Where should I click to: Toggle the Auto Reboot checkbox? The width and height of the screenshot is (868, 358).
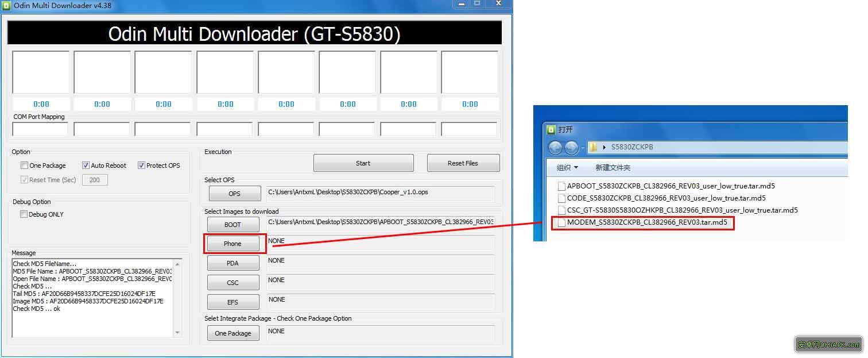pos(86,165)
